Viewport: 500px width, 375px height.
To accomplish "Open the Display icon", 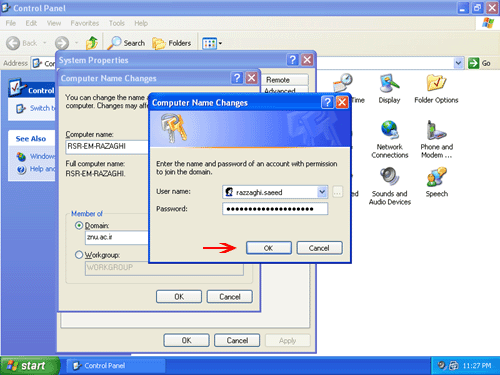I will (x=389, y=89).
